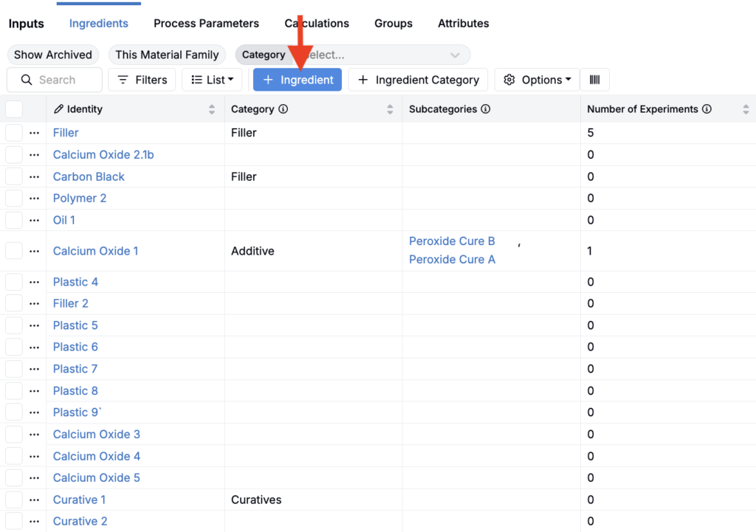Viewport: 756px width, 532px height.
Task: Click the barcode scanner icon button
Action: click(594, 80)
